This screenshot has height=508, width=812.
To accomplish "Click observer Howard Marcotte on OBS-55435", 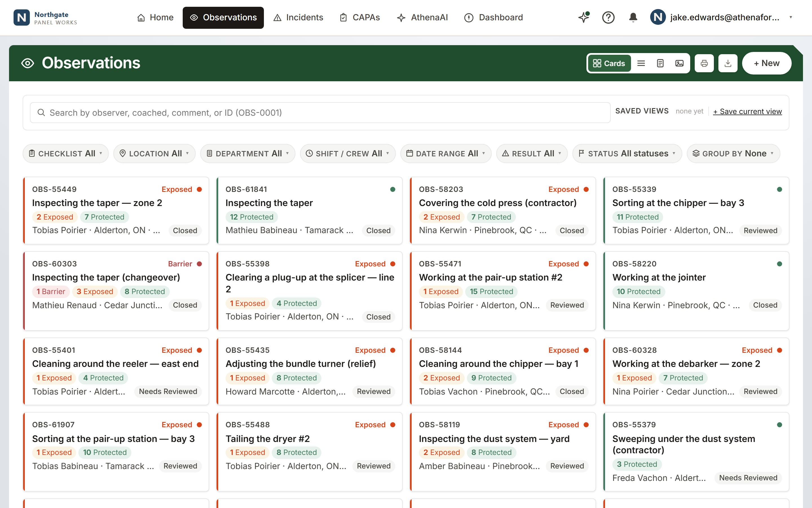I will (260, 391).
